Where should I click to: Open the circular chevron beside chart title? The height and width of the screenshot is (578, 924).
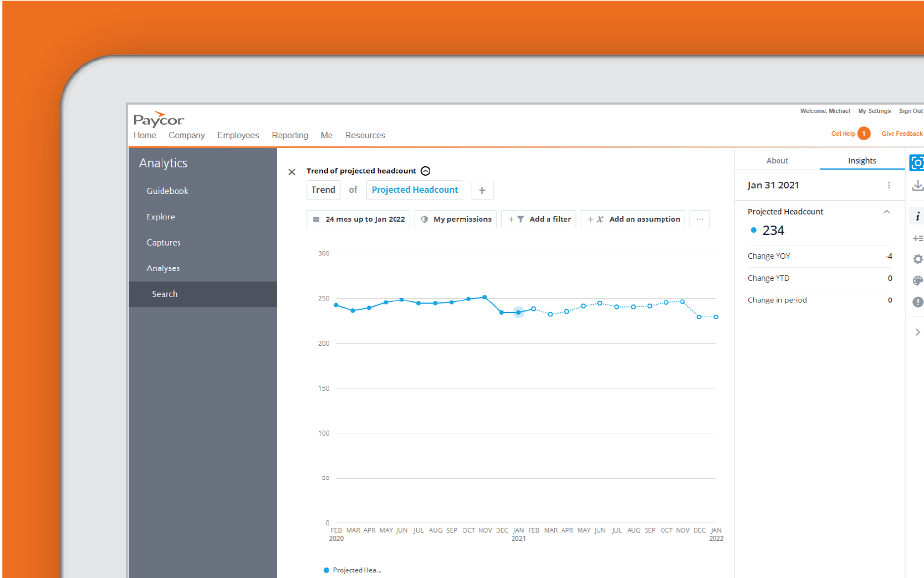click(x=425, y=171)
